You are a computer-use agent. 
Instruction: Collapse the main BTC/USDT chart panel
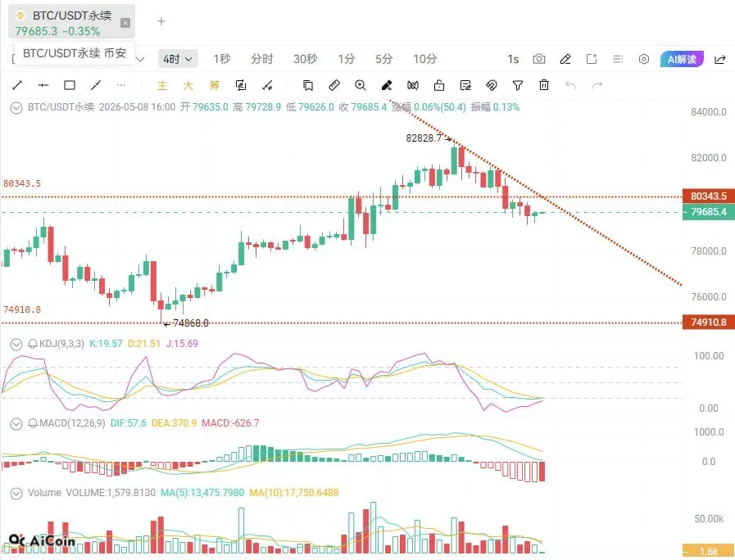tap(16, 108)
